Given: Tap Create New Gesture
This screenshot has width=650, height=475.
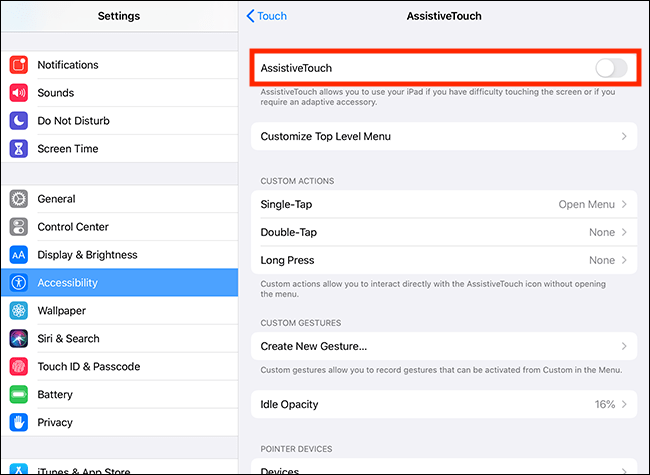Looking at the screenshot, I should coord(444,346).
